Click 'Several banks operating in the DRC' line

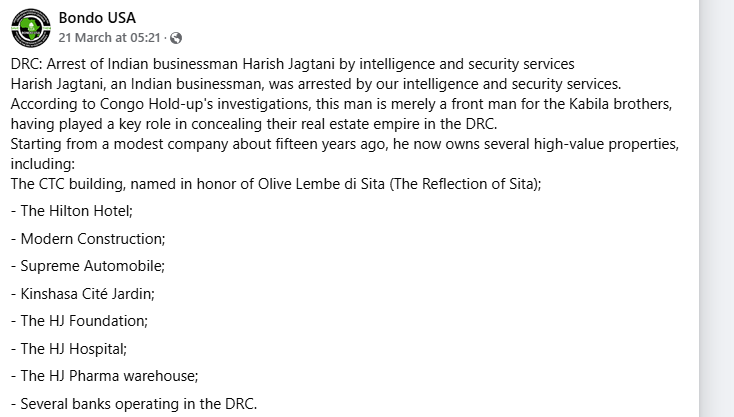[x=134, y=404]
